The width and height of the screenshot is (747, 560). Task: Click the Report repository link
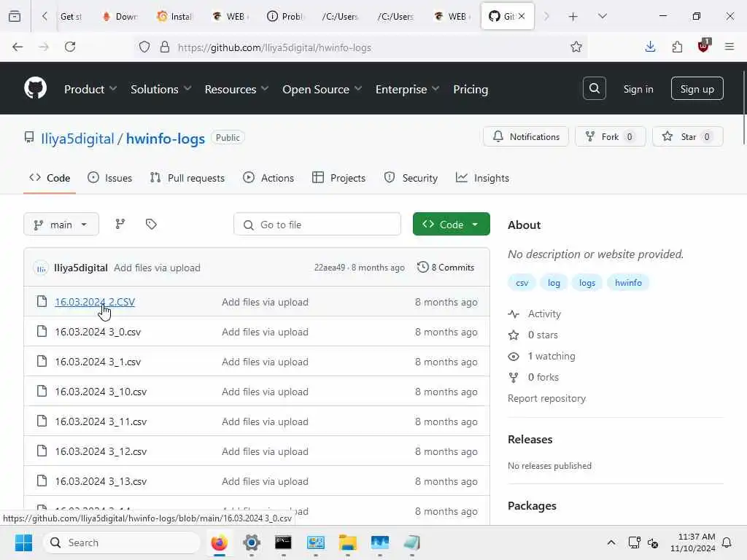pos(546,398)
